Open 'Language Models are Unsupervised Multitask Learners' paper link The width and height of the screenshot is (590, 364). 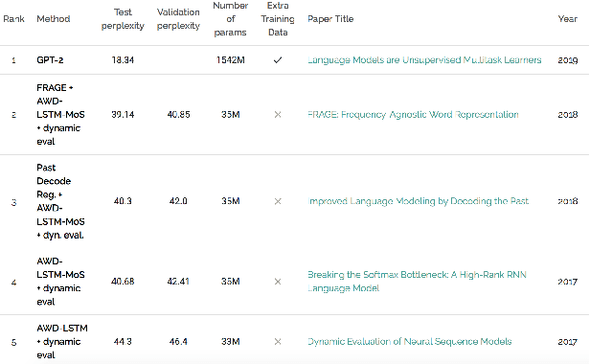click(x=424, y=60)
